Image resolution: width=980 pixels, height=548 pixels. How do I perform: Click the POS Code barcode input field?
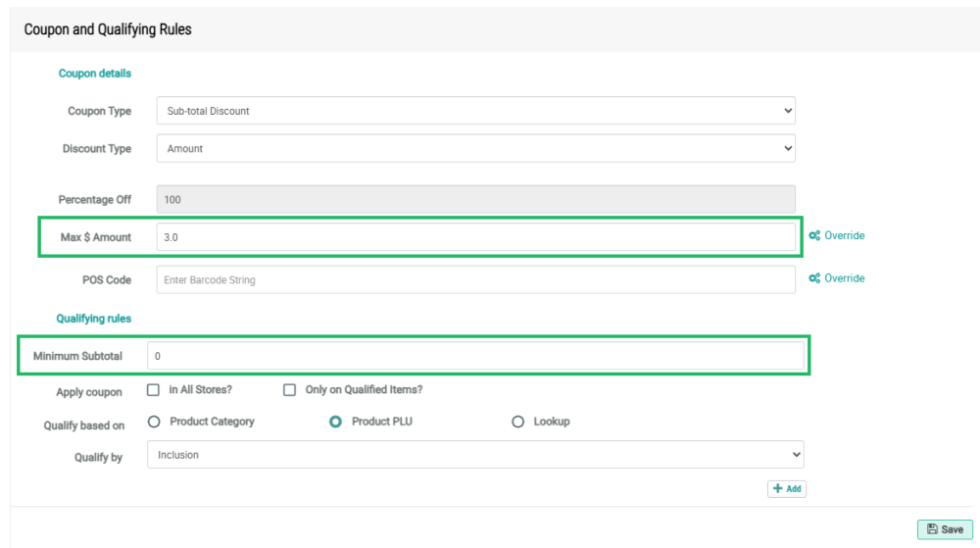tap(475, 280)
